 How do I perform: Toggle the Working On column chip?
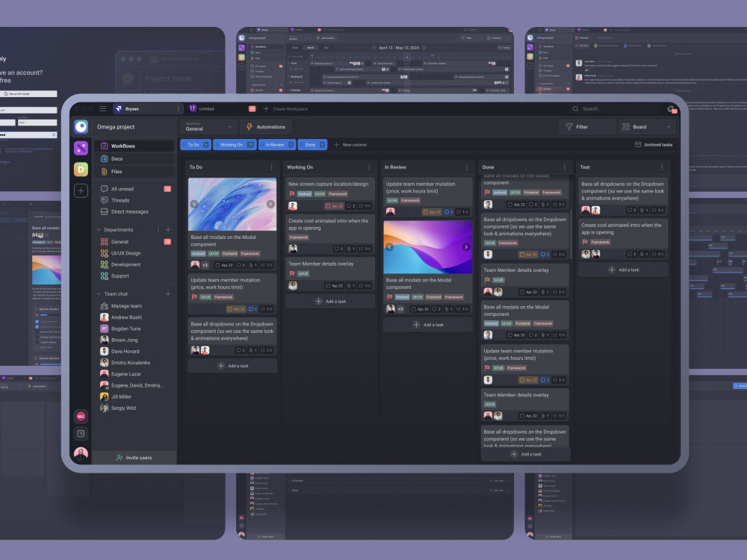(x=235, y=145)
